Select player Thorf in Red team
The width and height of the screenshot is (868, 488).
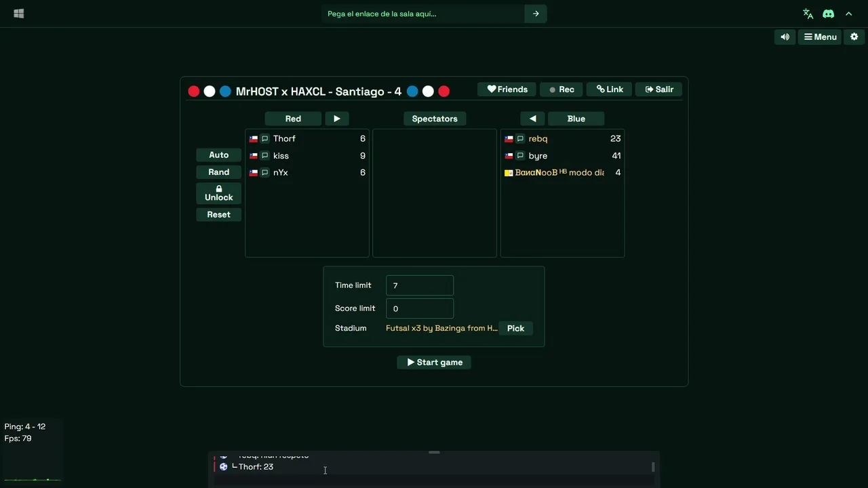pyautogui.click(x=307, y=138)
